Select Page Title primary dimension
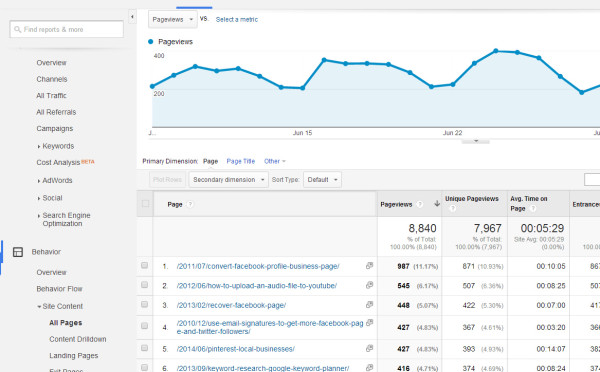Screen dimensions: 600x372 point(241,161)
